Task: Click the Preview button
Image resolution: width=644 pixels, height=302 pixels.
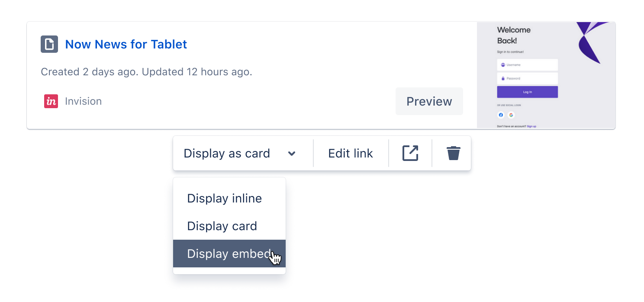Action: [x=429, y=101]
